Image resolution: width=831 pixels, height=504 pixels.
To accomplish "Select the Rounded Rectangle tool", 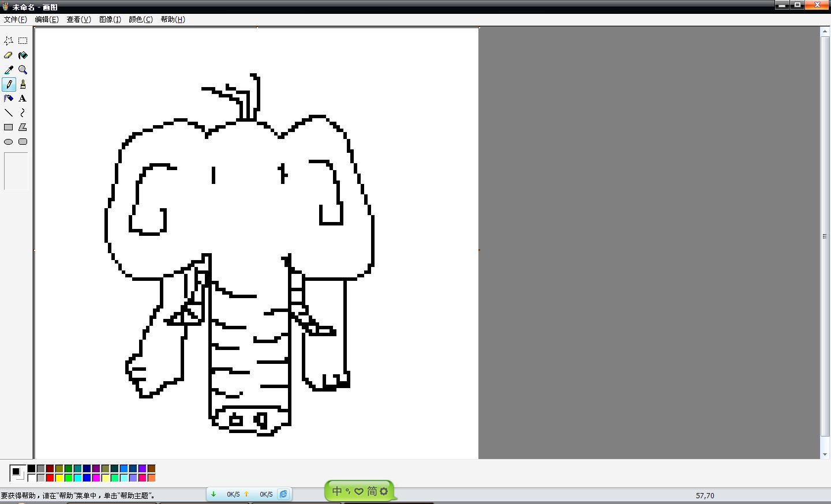I will coord(23,142).
